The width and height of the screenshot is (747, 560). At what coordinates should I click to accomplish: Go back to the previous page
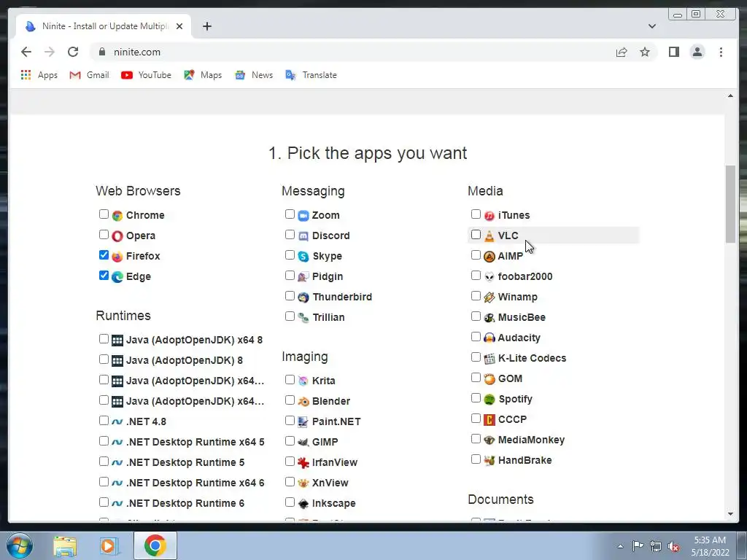point(26,52)
